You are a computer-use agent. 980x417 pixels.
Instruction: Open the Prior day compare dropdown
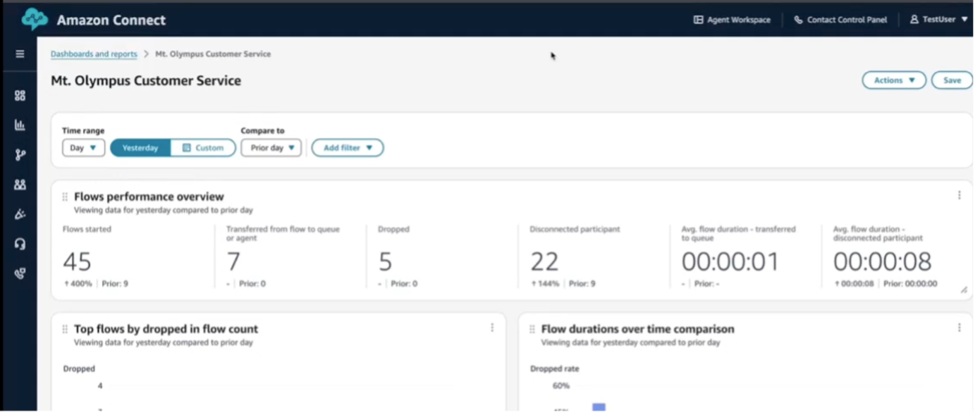(271, 148)
